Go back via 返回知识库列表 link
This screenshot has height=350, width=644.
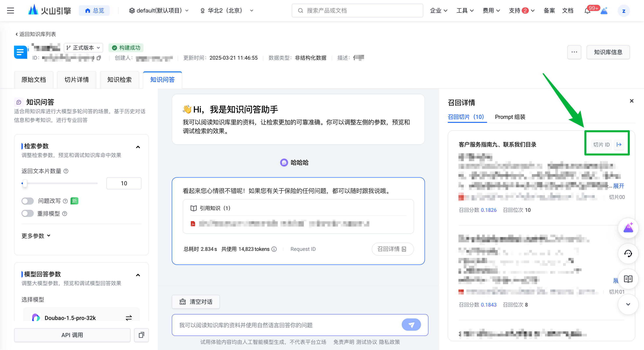pos(35,34)
